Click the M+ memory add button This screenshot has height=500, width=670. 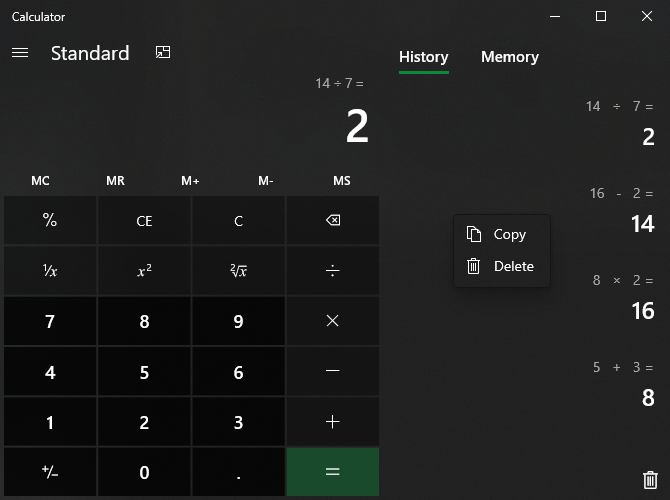click(x=190, y=181)
